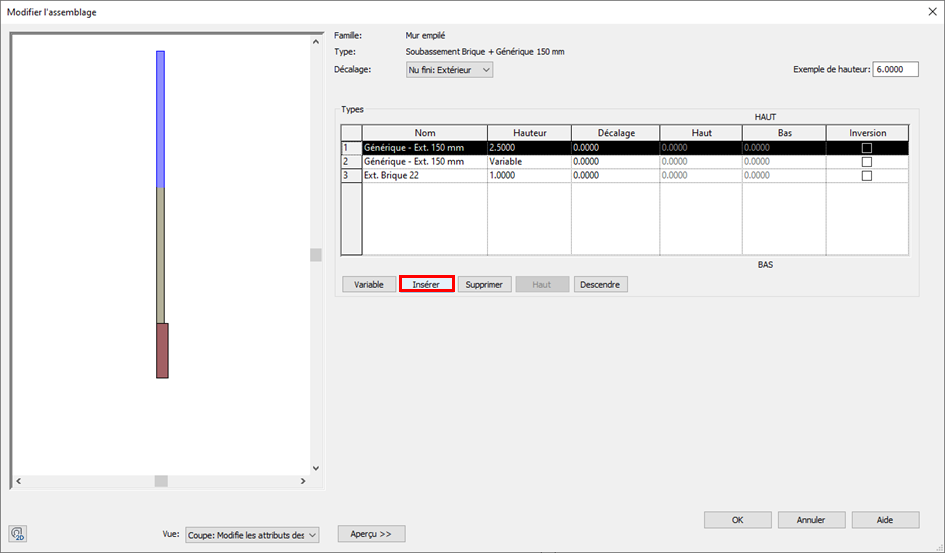
Task: Click the Variable button
Action: tap(368, 284)
